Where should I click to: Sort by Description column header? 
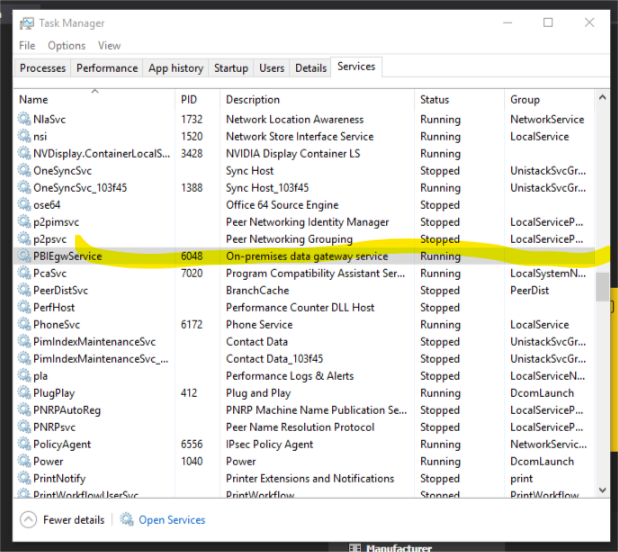pos(317,99)
